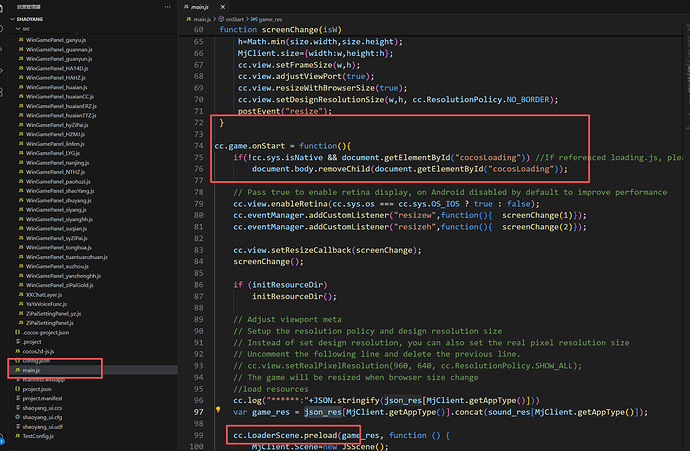This screenshot has height=451, width=690.
Task: Open WinGamePanel_nanjing.js from the explorer
Action: (x=57, y=162)
